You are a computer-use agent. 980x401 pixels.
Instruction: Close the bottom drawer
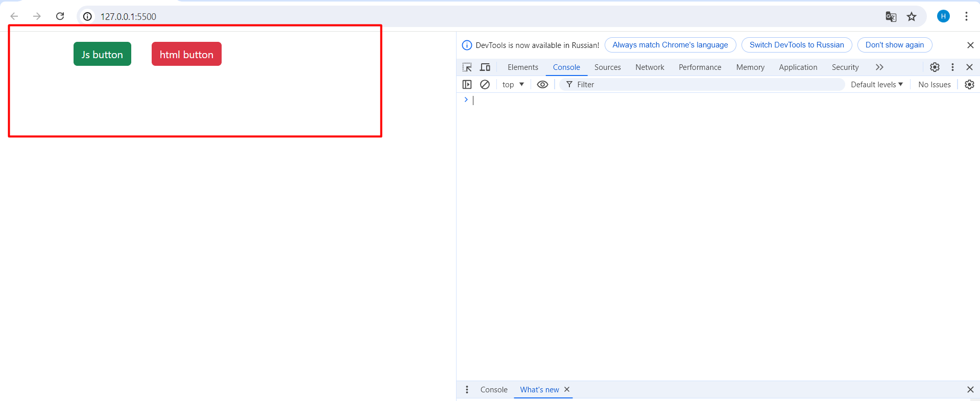click(970, 390)
